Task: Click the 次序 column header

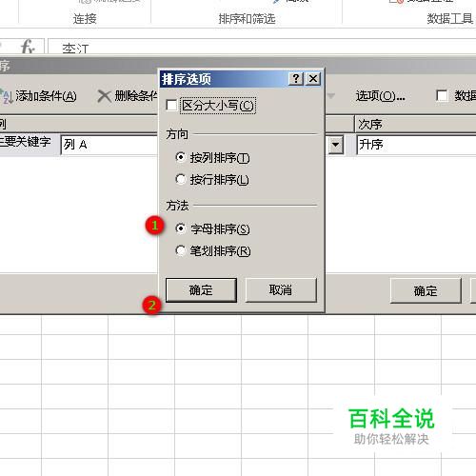Action: (415, 124)
